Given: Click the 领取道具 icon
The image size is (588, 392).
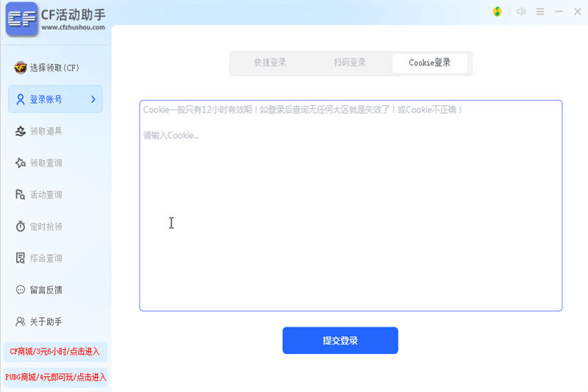Looking at the screenshot, I should [x=21, y=131].
